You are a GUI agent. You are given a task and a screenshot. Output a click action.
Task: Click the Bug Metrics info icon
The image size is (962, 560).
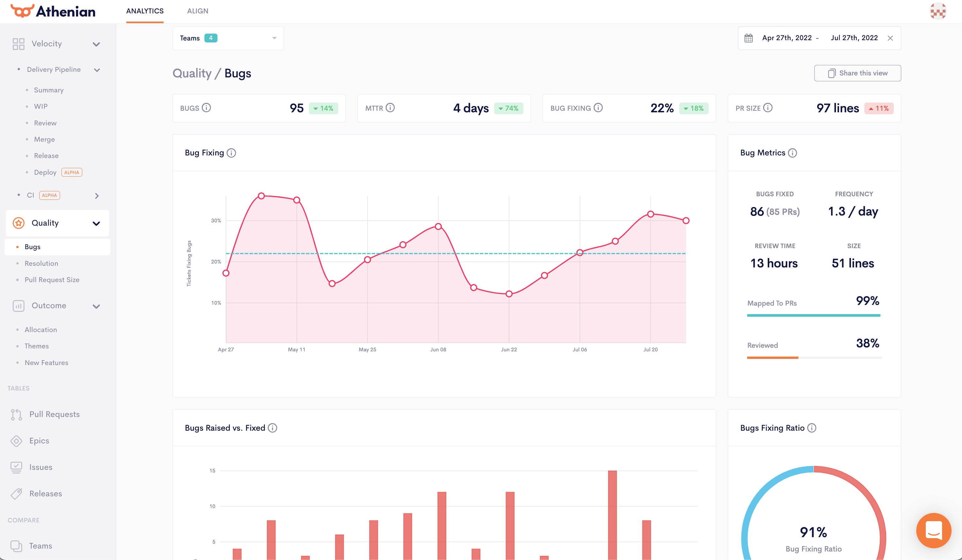pos(793,153)
